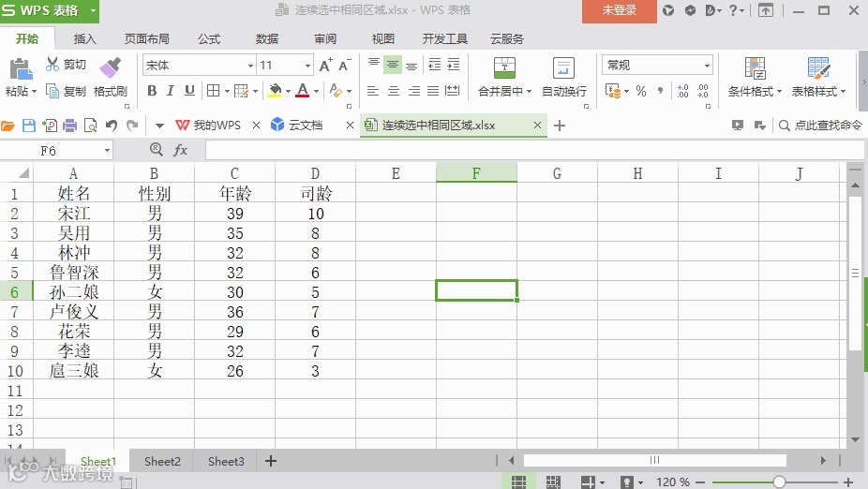Increase font size with the A+ icon
This screenshot has width=868, height=489.
(x=326, y=66)
